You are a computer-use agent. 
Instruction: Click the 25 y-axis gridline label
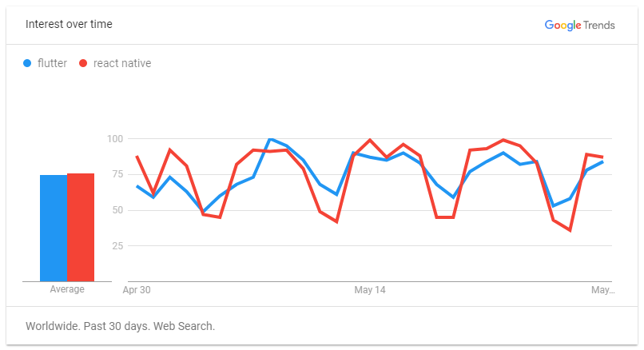(117, 245)
